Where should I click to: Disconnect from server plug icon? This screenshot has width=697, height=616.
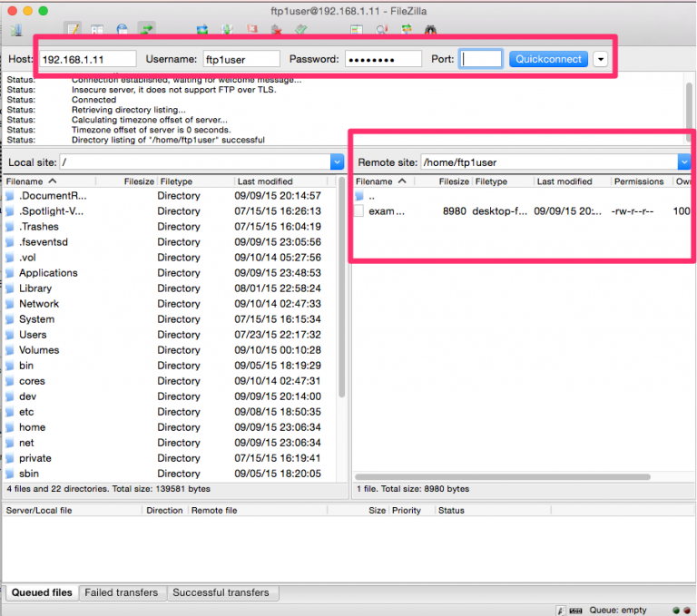coord(277,29)
